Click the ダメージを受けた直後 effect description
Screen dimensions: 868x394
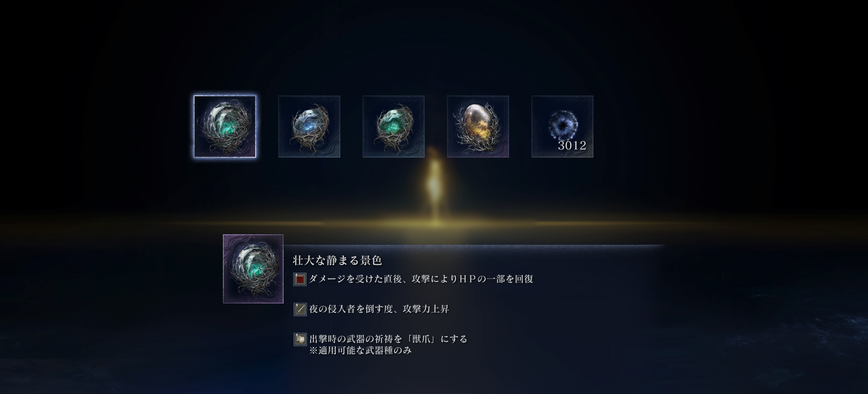[421, 279]
